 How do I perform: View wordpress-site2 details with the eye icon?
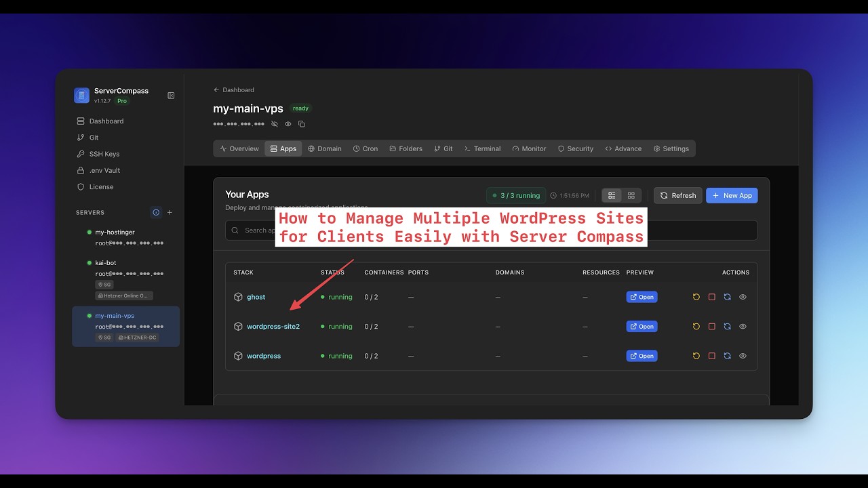click(743, 327)
